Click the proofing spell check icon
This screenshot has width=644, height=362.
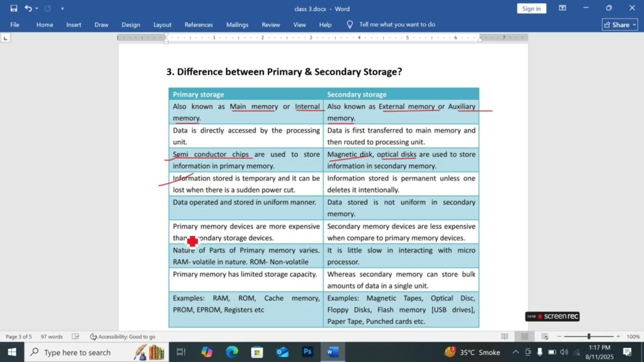click(x=75, y=337)
